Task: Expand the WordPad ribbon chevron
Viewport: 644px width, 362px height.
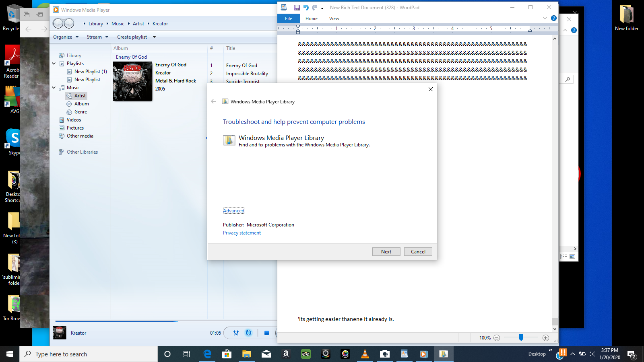Action: [x=545, y=19]
